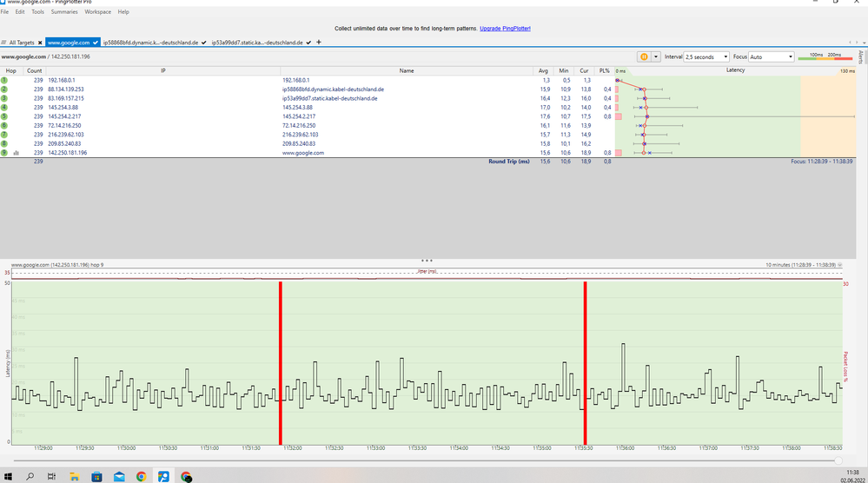Click the green hop 1 circle
This screenshot has width=868, height=483.
click(x=4, y=80)
